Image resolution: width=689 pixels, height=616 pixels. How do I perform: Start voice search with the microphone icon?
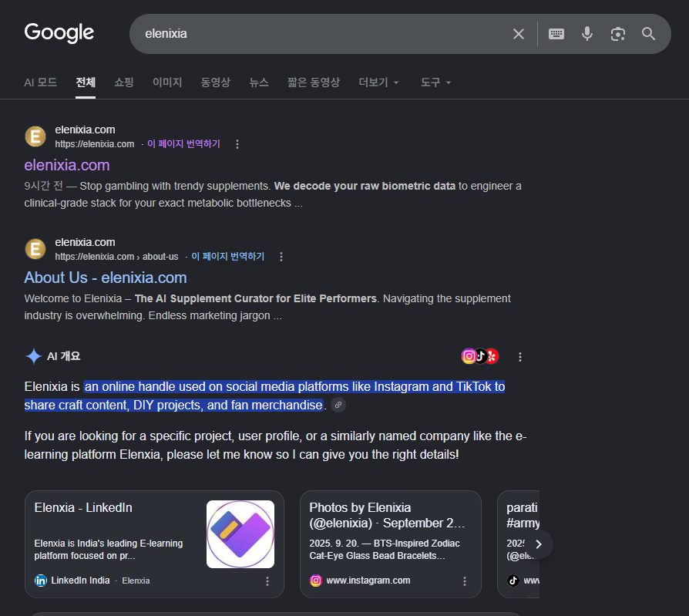tap(587, 34)
